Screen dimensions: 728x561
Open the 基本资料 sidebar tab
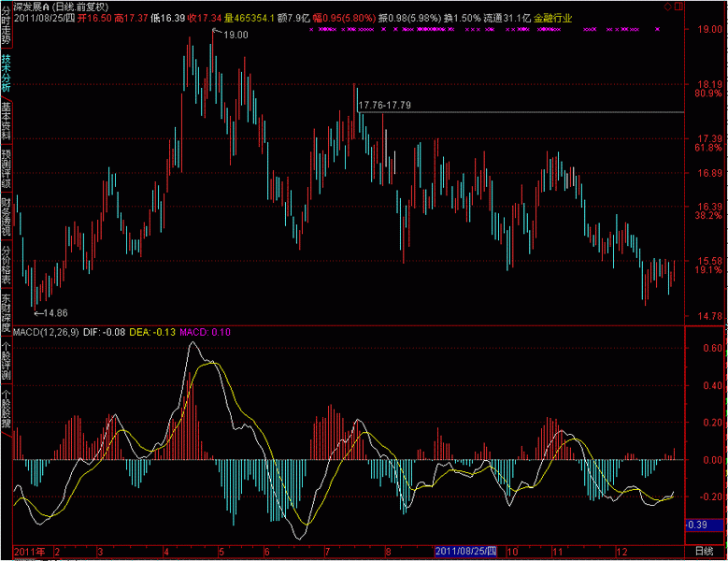[6, 122]
